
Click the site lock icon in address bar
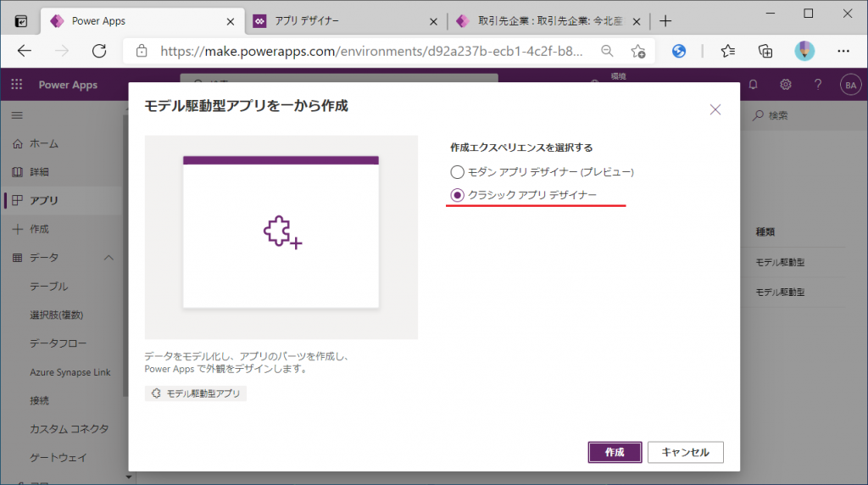(x=142, y=51)
